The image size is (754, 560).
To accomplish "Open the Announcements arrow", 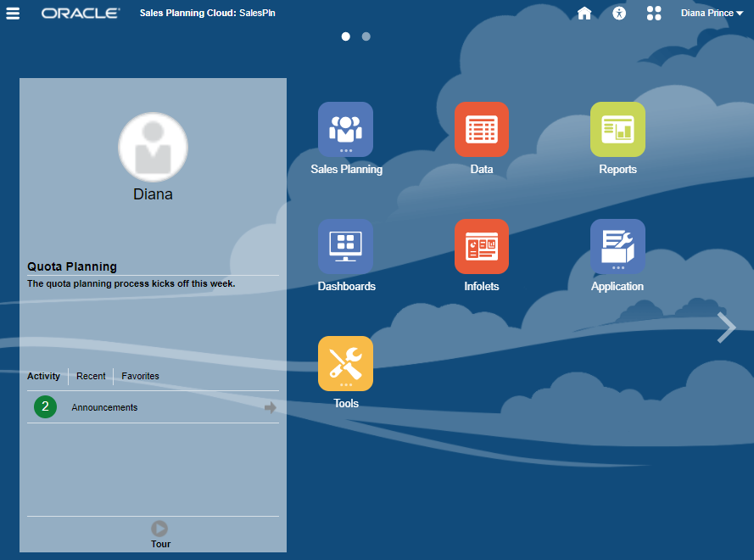I will 270,407.
